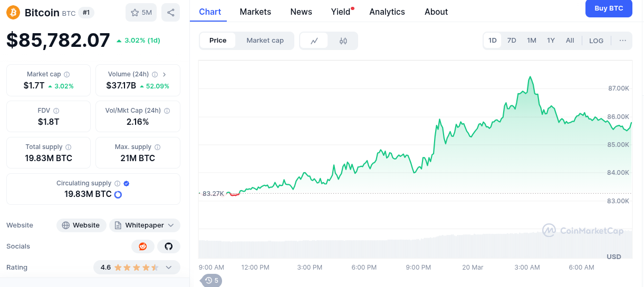Open the Markets tab
644x287 pixels.
[x=255, y=12]
